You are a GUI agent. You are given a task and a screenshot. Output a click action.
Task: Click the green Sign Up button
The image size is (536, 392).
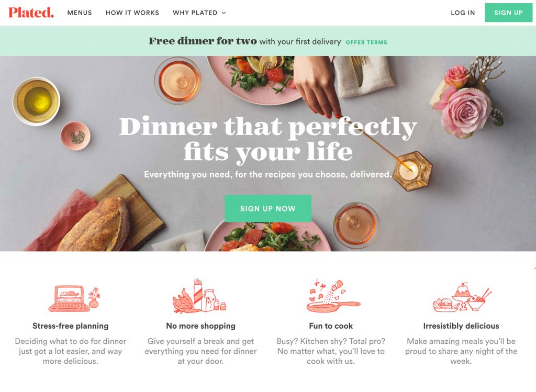pos(508,13)
